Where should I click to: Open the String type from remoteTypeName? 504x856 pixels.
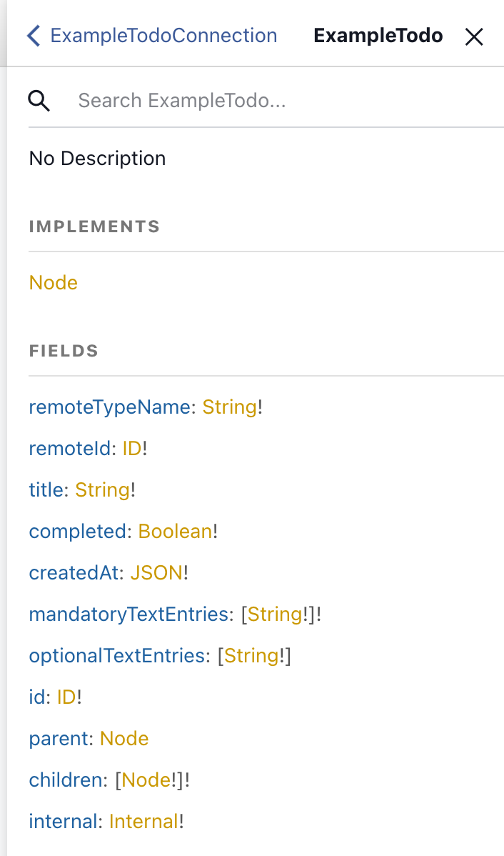point(229,407)
